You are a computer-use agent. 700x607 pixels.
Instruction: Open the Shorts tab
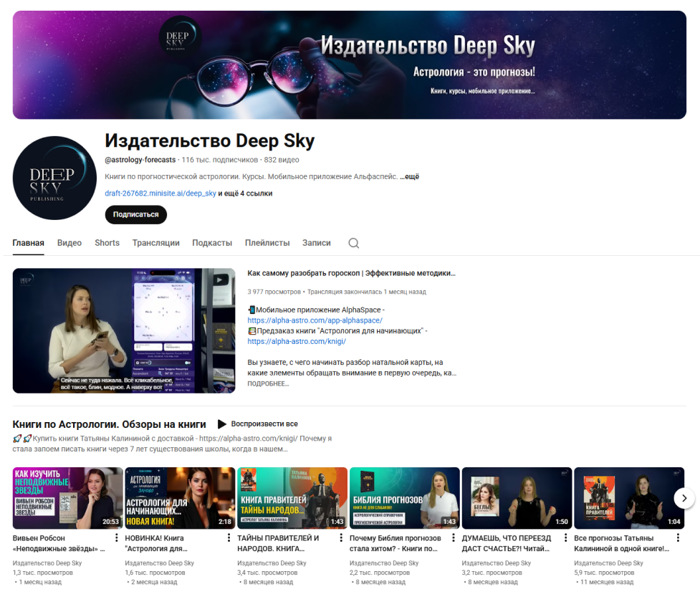[x=107, y=243]
